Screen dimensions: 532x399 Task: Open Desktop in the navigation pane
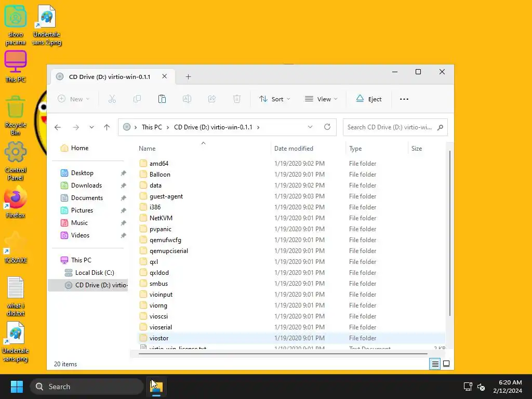click(82, 173)
